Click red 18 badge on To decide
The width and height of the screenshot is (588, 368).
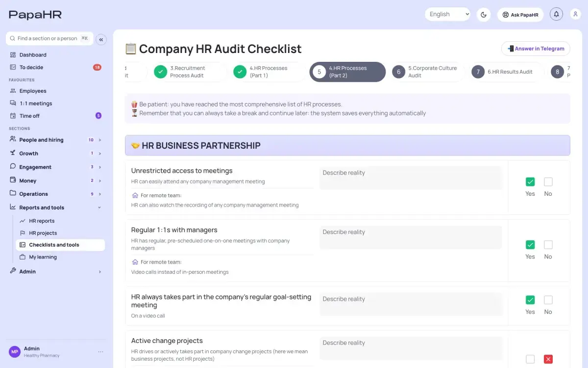[x=97, y=67]
